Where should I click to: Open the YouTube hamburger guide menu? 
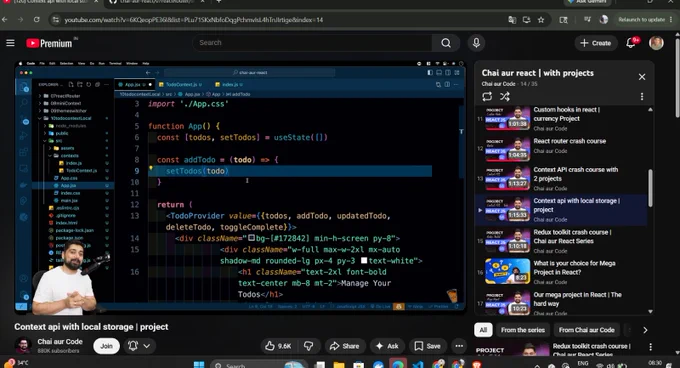coord(10,43)
